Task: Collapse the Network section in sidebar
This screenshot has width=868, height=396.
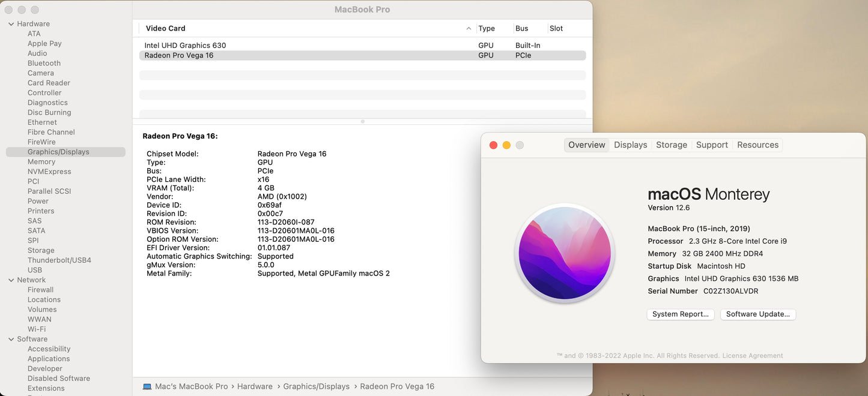Action: pos(10,280)
